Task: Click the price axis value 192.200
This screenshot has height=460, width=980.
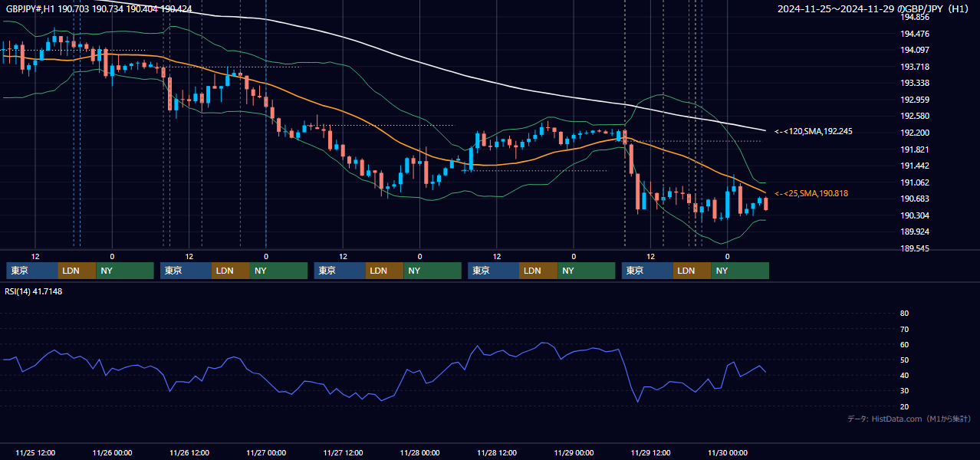Action: (x=915, y=133)
